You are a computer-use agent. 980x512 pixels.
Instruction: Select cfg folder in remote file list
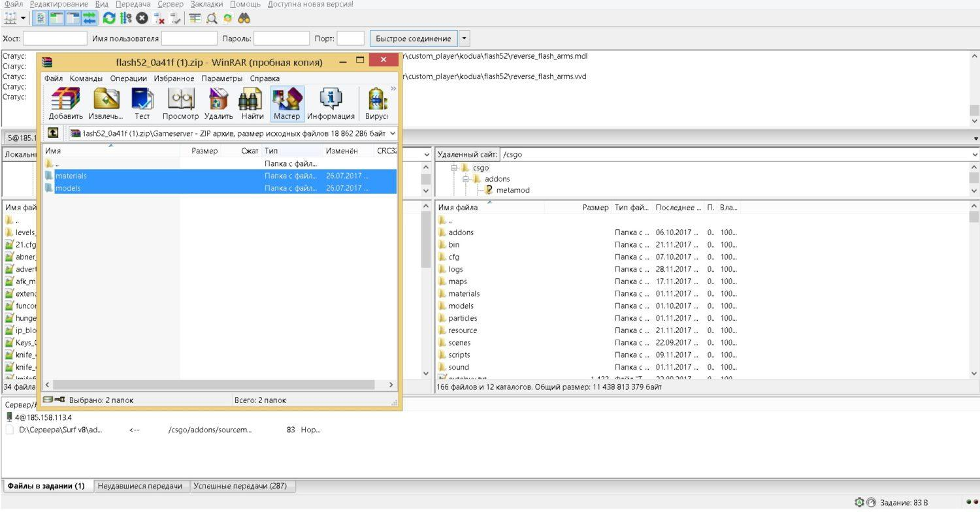(x=453, y=257)
